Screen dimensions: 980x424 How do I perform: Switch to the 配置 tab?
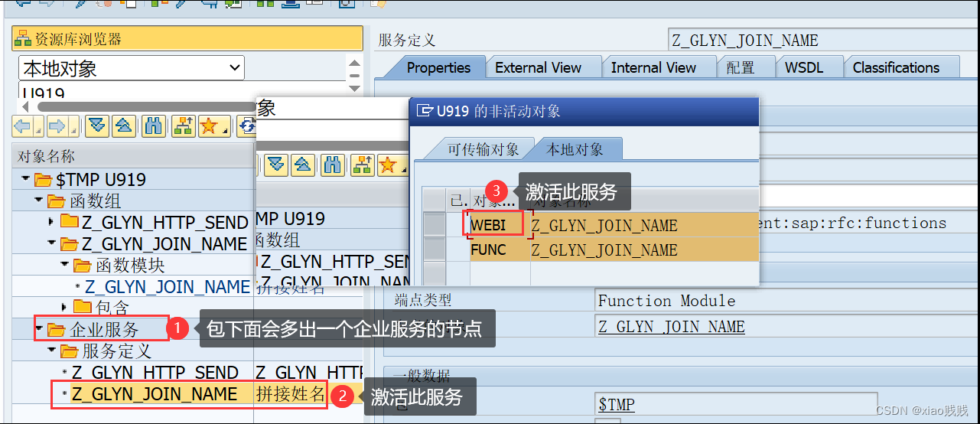point(741,67)
